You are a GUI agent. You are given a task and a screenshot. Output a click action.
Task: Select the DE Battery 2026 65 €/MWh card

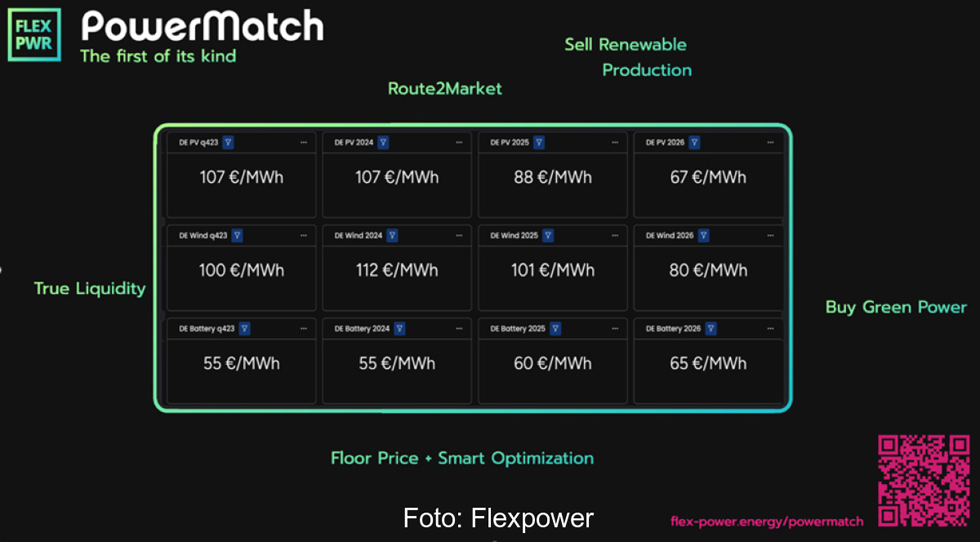click(708, 363)
